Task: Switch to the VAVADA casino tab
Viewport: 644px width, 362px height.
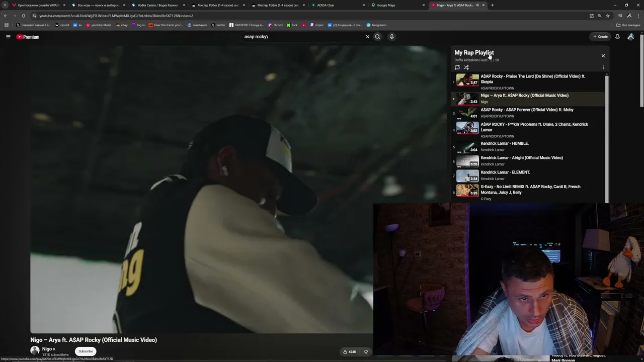Action: 38,5
